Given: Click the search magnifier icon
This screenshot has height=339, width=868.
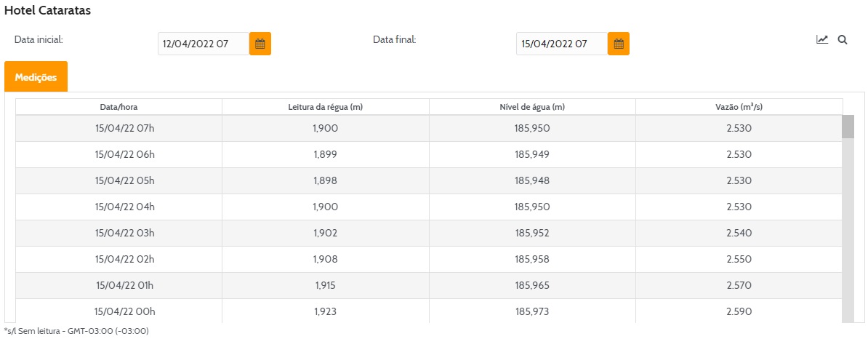Looking at the screenshot, I should (x=843, y=40).
